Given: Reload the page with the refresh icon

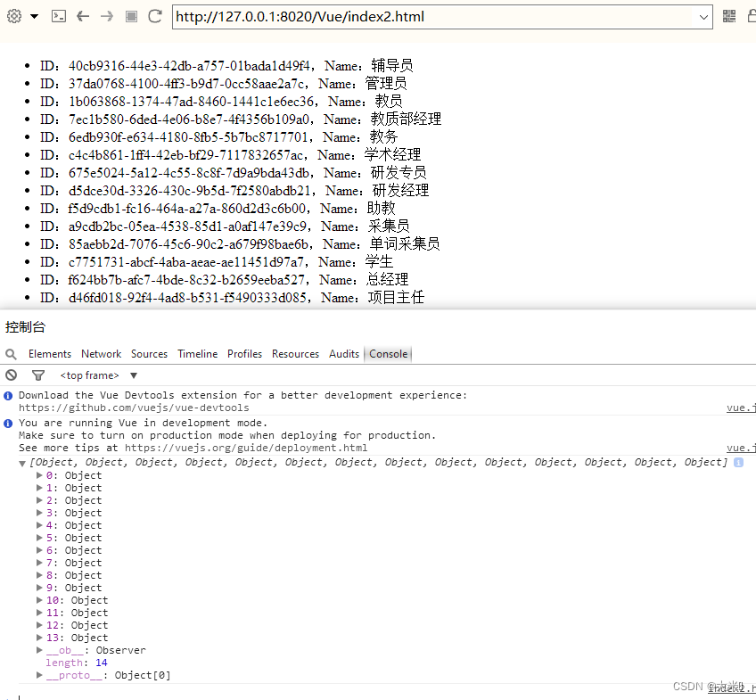Looking at the screenshot, I should tap(155, 16).
